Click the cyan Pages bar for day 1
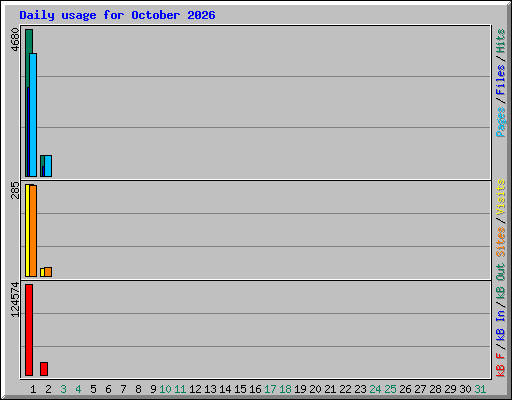This screenshot has height=400, width=512. [x=33, y=115]
